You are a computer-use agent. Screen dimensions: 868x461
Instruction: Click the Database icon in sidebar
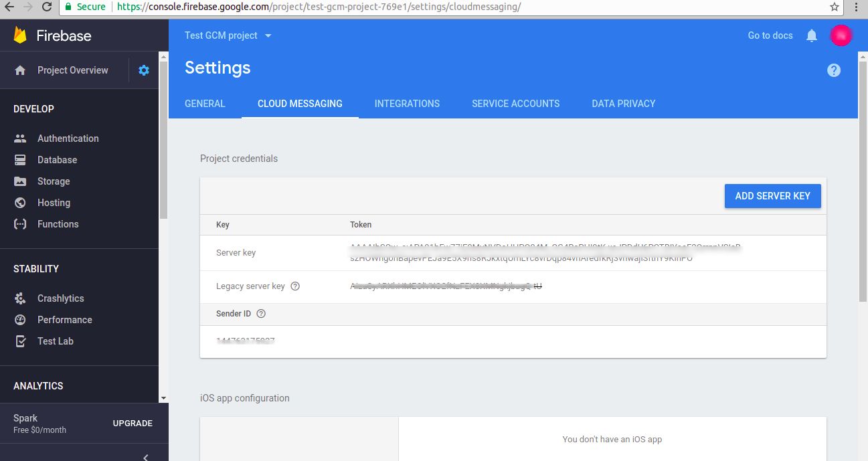(20, 160)
